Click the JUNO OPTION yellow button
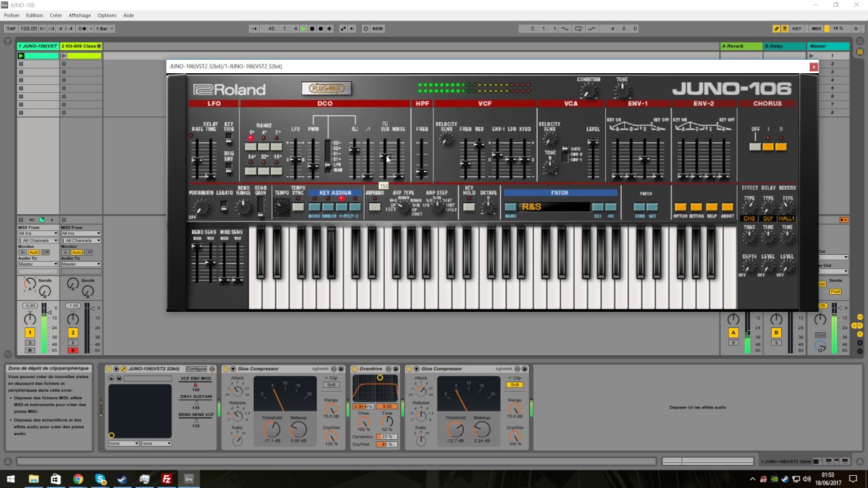Screen dimensions: 868x488 pos(680,207)
